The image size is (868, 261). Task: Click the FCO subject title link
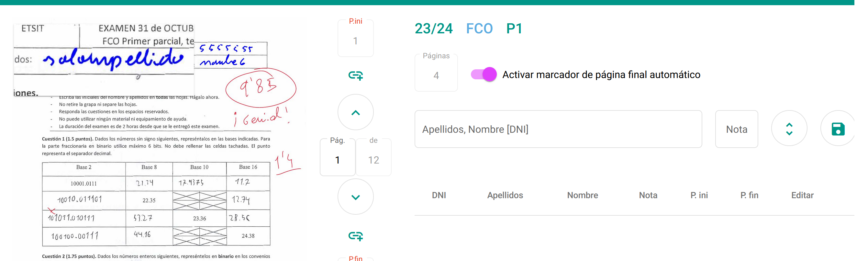tap(479, 29)
